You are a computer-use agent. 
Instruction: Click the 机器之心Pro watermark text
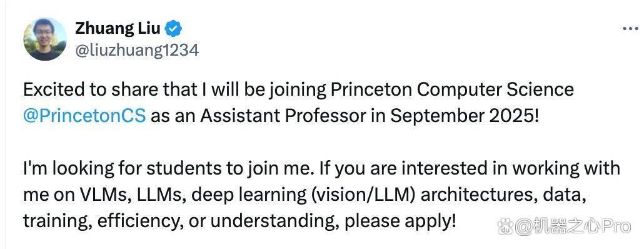572,226
